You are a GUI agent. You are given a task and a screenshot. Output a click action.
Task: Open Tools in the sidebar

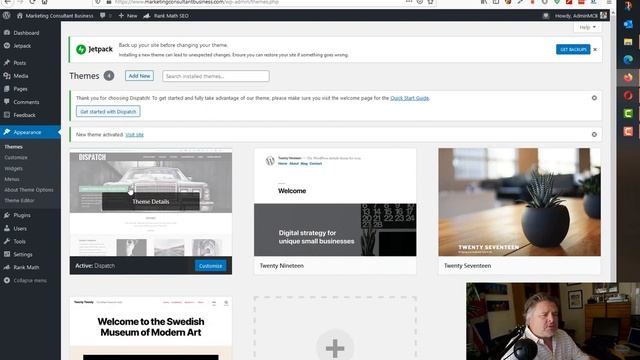pos(20,241)
